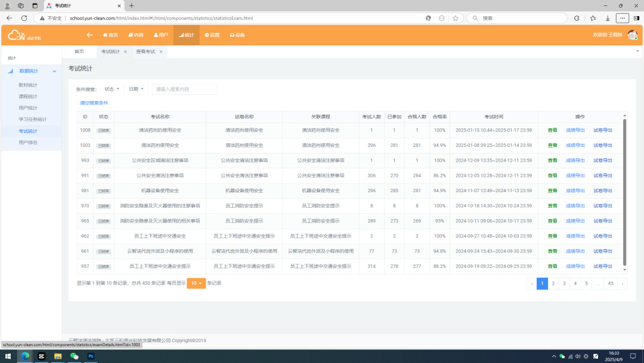The height and width of the screenshot is (363, 644).
Task: Click the user avatar in top right
Action: pyautogui.click(x=632, y=35)
